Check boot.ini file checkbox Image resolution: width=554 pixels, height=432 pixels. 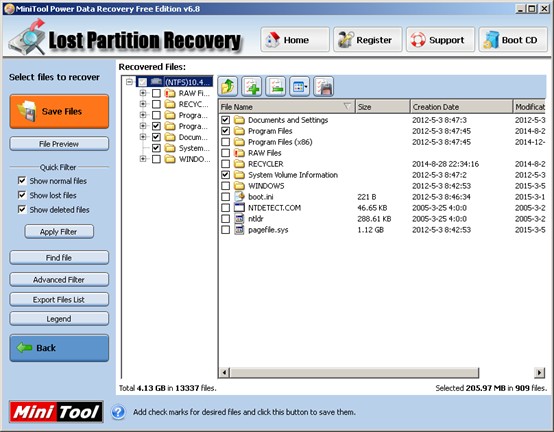point(225,197)
